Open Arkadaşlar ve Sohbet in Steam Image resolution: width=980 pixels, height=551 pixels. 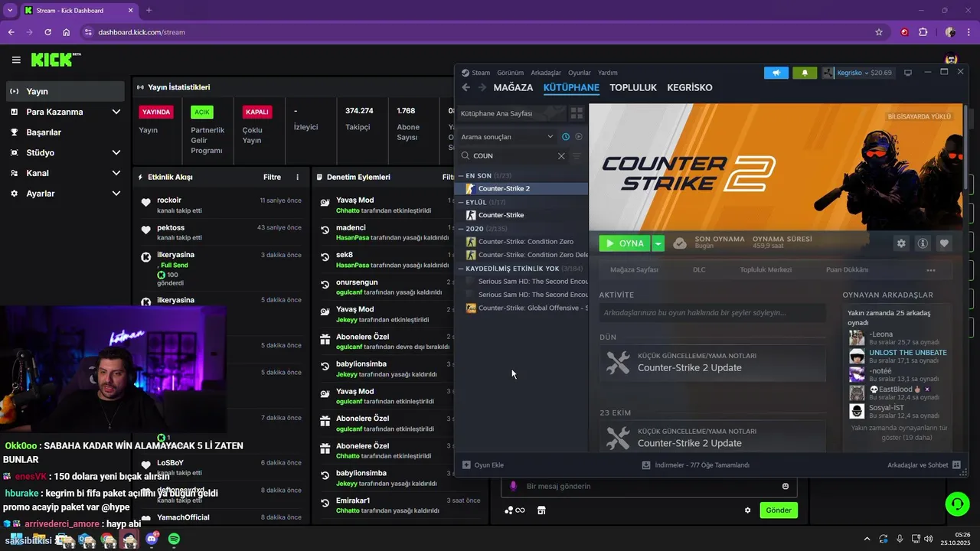tap(923, 465)
